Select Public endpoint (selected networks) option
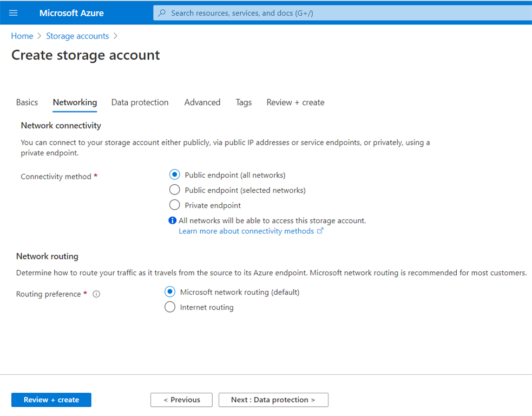Viewport: 532px width, 416px height. click(174, 190)
